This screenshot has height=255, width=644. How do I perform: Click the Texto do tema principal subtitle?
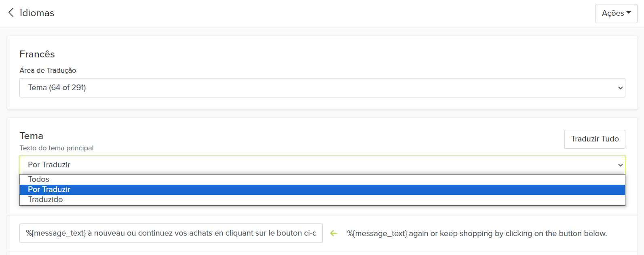57,148
